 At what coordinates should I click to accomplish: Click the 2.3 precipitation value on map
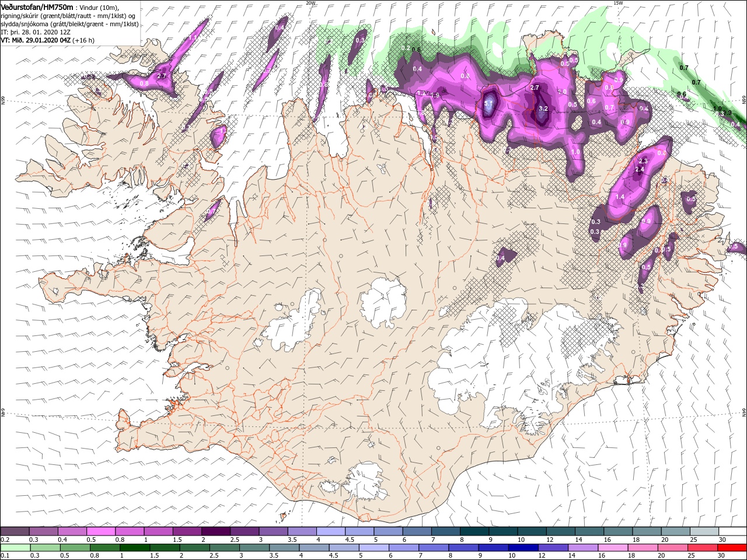[644, 161]
